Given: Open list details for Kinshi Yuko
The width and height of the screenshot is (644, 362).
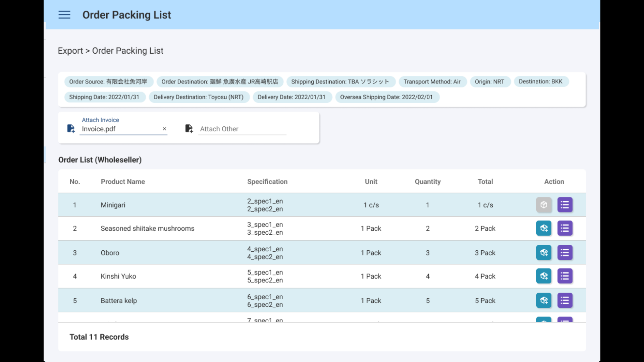Looking at the screenshot, I should coord(565,276).
